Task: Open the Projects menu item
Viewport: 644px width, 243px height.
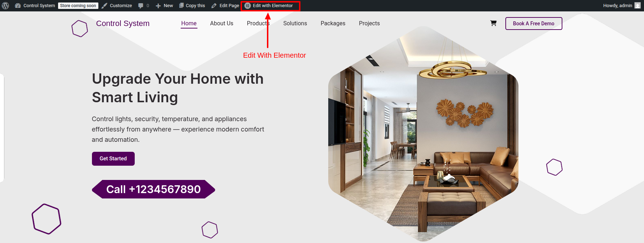Action: tap(369, 24)
